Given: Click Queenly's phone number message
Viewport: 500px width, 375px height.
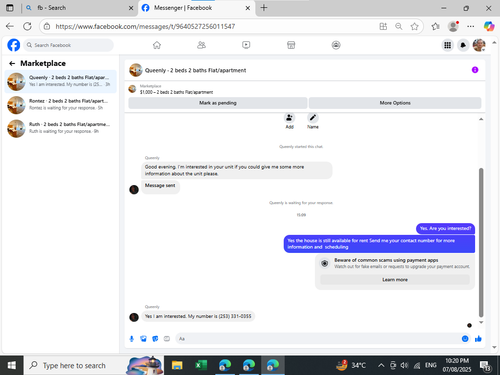Looking at the screenshot, I should [x=198, y=316].
